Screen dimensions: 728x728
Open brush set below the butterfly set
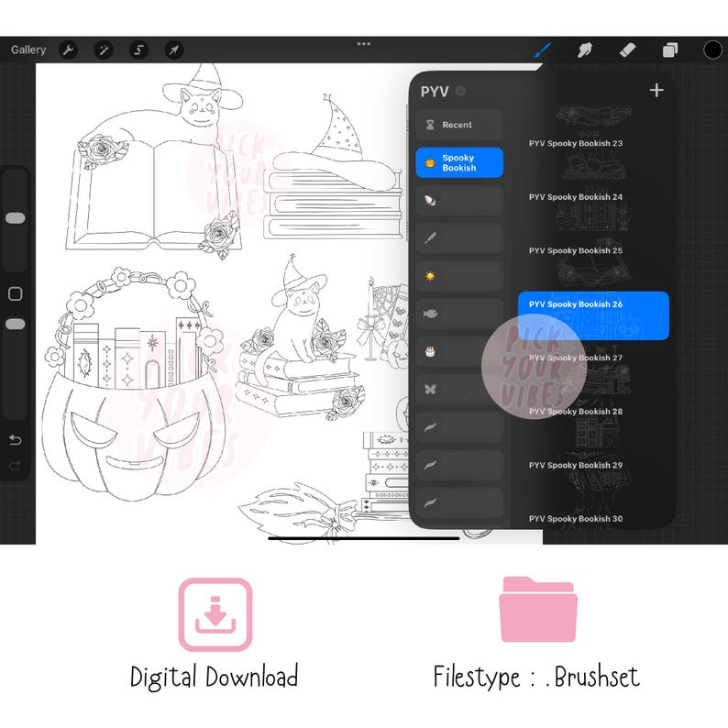click(x=459, y=427)
